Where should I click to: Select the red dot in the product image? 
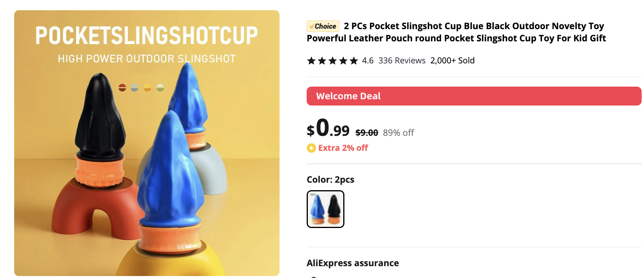tap(122, 87)
